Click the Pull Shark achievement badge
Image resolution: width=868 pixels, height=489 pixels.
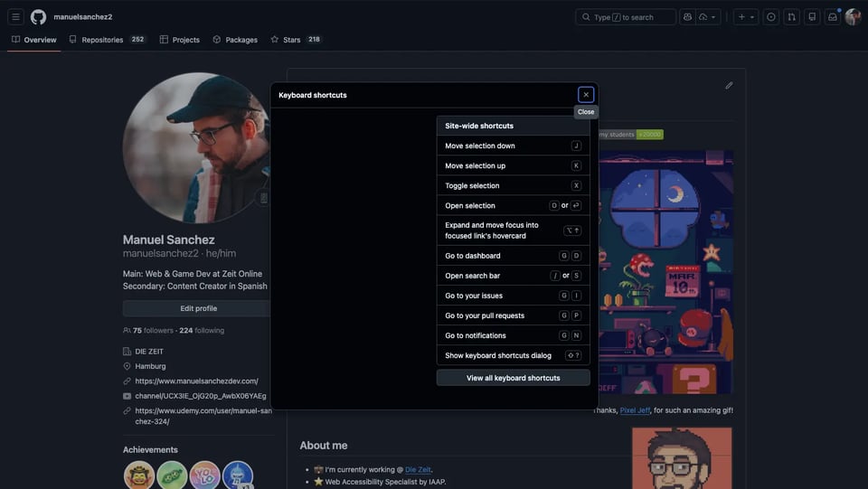[238, 475]
